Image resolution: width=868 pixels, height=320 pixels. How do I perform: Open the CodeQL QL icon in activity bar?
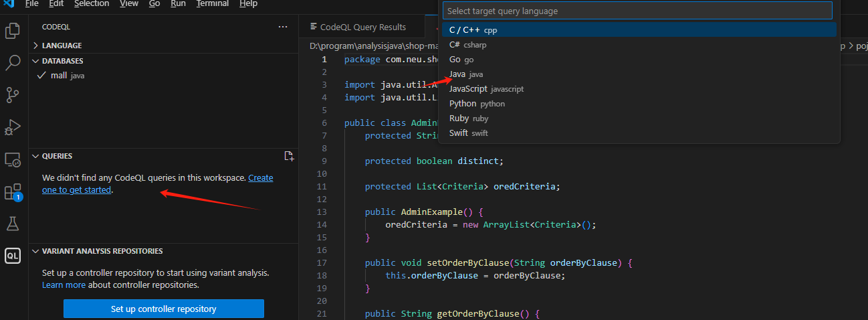13,256
